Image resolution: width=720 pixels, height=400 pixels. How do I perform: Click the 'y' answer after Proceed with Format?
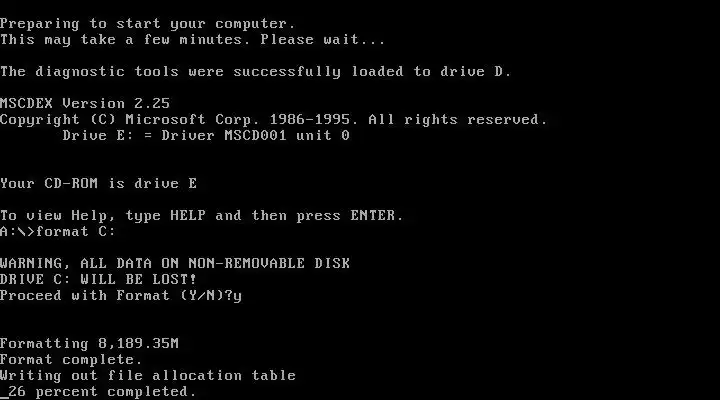(237, 297)
